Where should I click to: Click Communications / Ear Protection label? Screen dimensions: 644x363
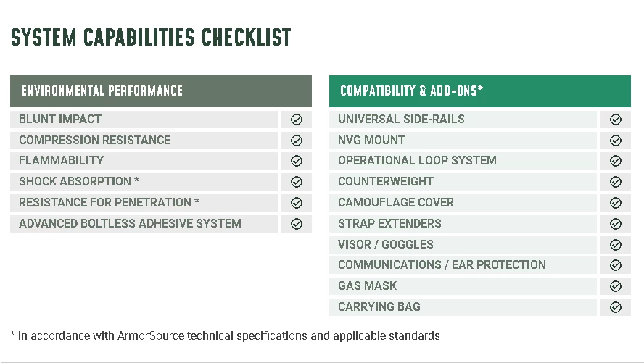click(x=442, y=264)
